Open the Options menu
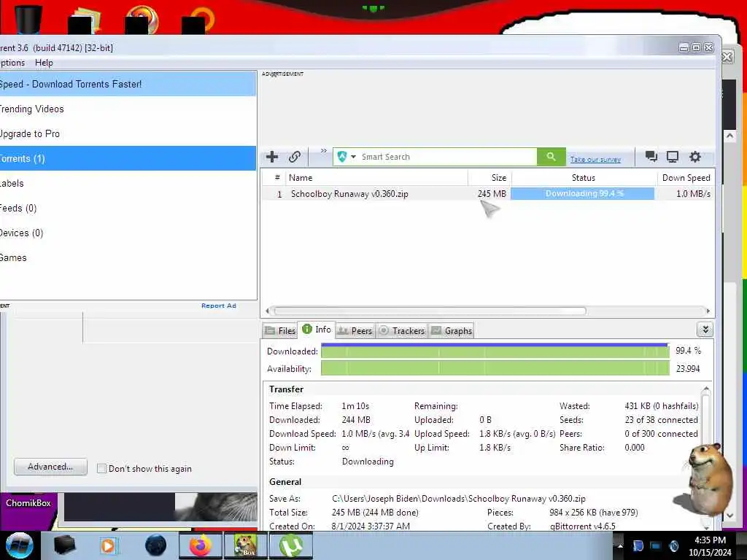Image resolution: width=747 pixels, height=560 pixels. point(12,63)
